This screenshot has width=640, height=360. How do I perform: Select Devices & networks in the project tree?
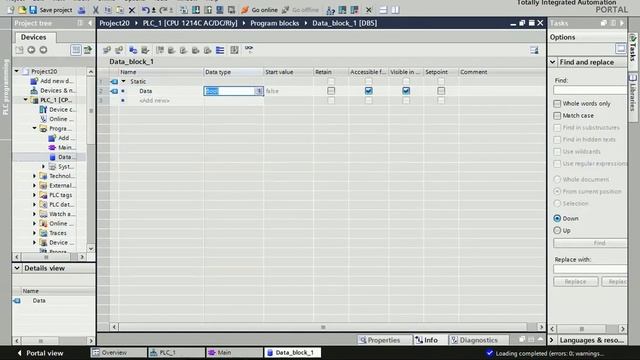click(x=53, y=90)
